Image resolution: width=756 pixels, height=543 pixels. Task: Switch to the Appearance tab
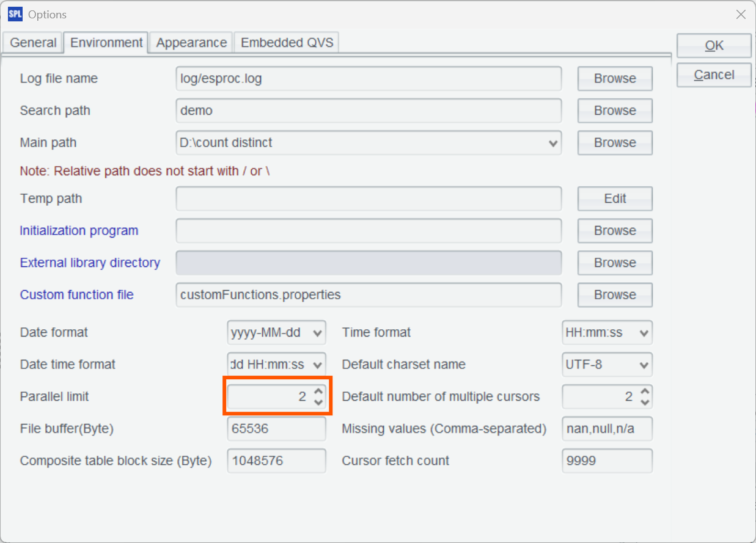click(191, 42)
